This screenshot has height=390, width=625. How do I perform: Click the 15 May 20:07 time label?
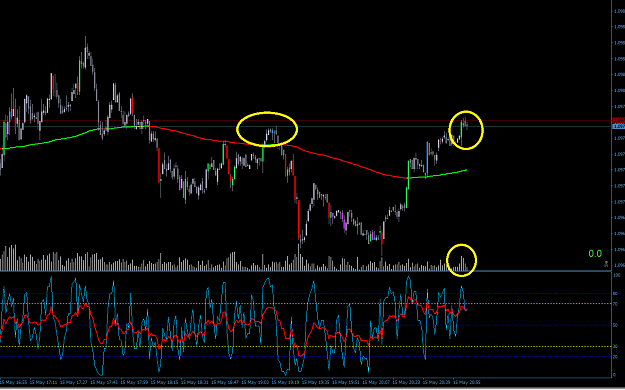[x=376, y=382]
